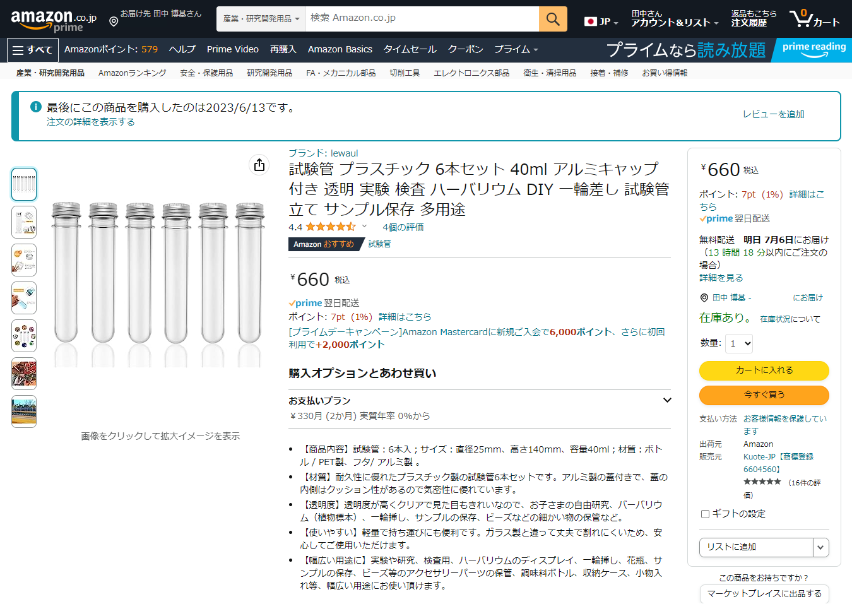Click the prime reading banner logo
Viewport: 852px width, 616px height.
point(814,50)
